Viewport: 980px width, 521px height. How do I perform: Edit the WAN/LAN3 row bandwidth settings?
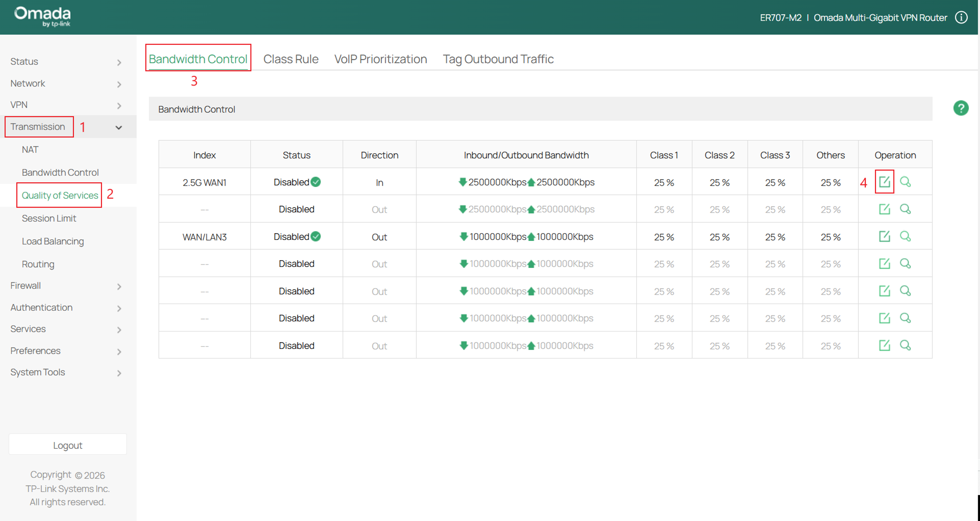pyautogui.click(x=884, y=236)
